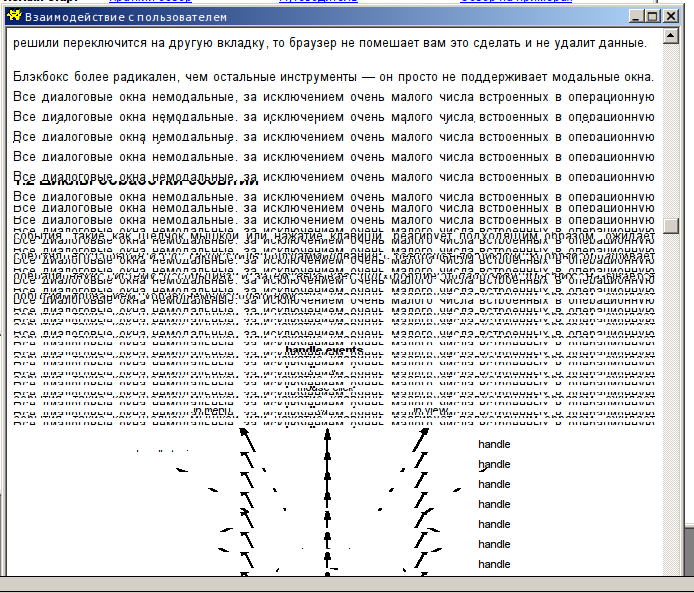Select the in view label in the diagram
The height and width of the screenshot is (593, 694).
click(x=431, y=410)
